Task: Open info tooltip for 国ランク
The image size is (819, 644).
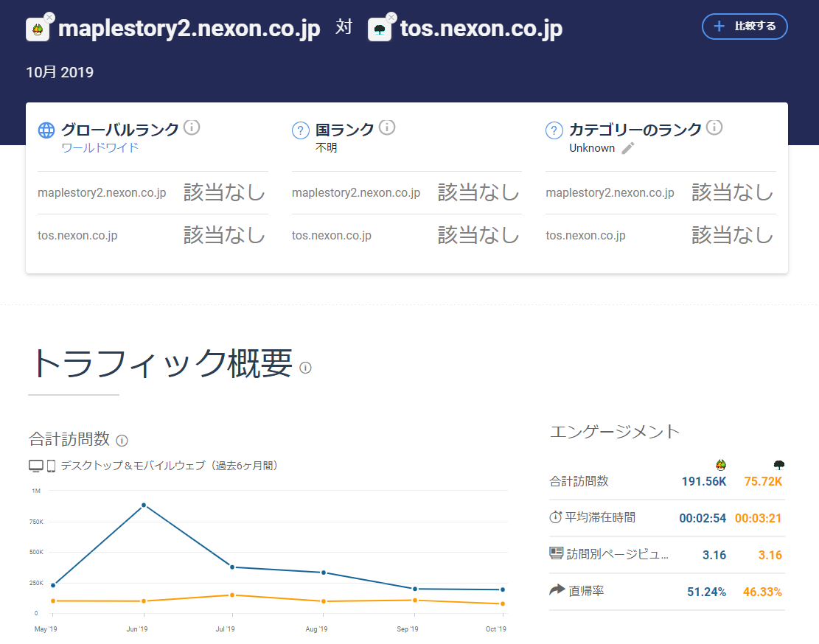Action: coord(387,127)
